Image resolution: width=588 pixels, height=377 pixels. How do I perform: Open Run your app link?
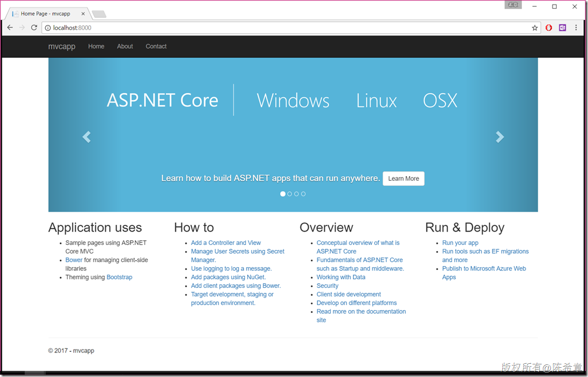coord(460,243)
